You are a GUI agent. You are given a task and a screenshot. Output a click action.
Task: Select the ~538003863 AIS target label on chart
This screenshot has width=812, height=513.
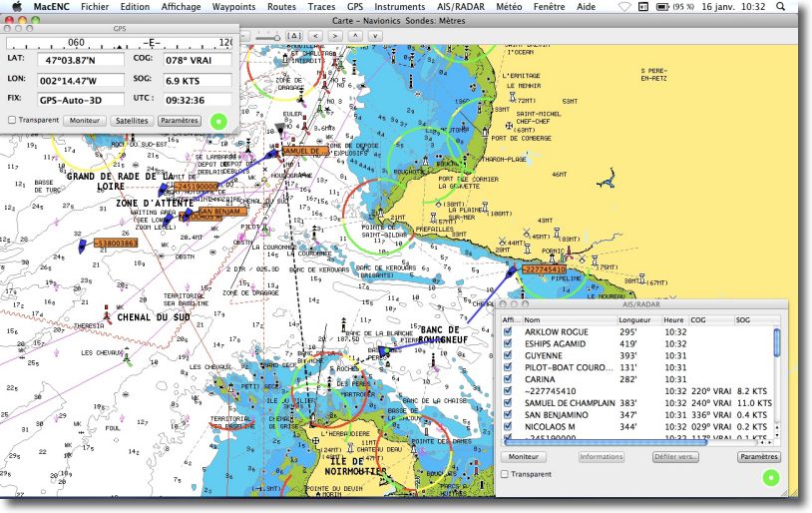coord(116,244)
